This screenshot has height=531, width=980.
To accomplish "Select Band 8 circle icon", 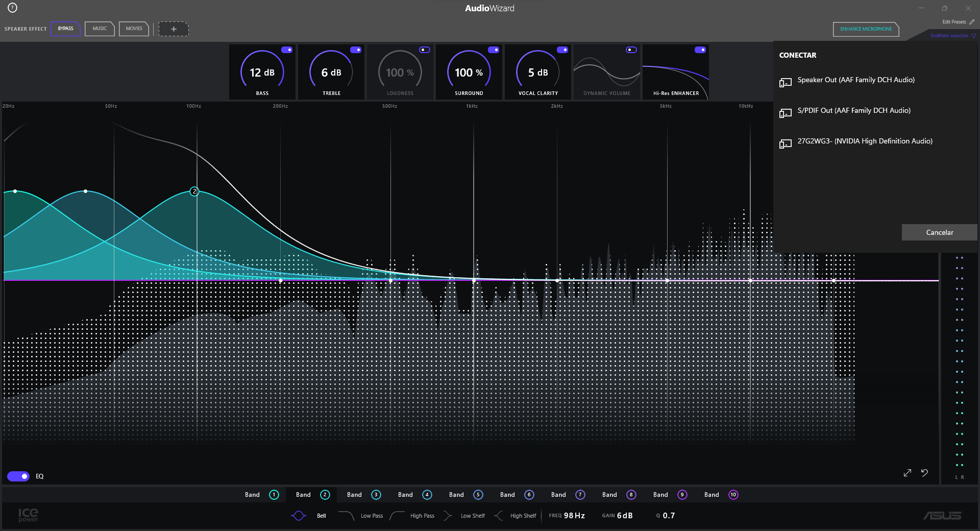I will (x=631, y=495).
